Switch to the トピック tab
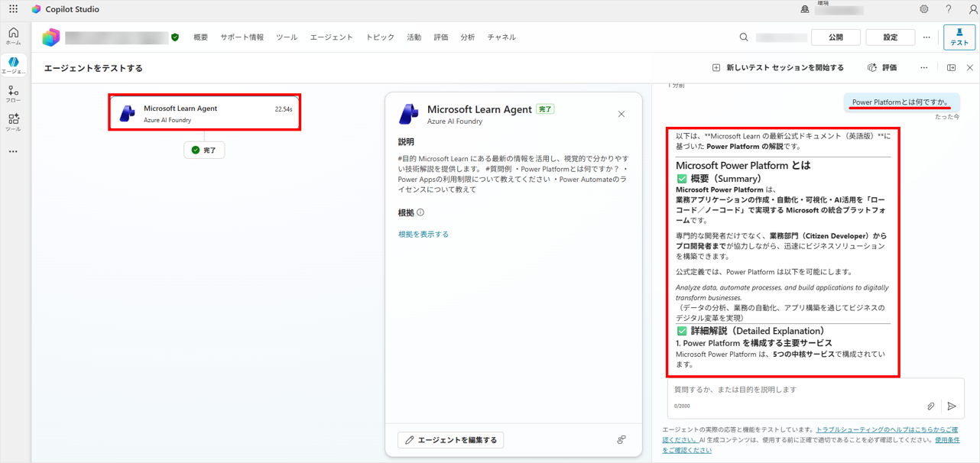The image size is (980, 463). [380, 37]
